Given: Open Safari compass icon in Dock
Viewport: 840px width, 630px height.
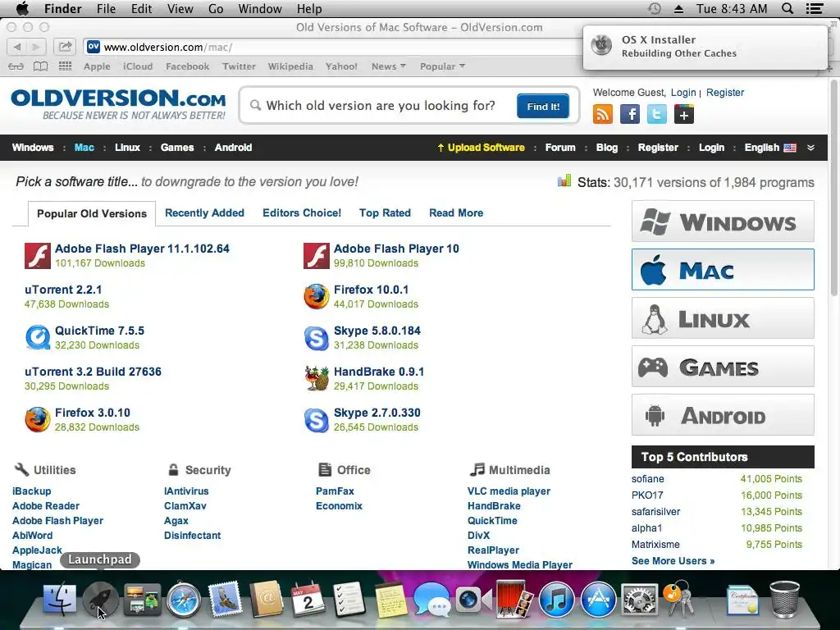Looking at the screenshot, I should coord(184,599).
